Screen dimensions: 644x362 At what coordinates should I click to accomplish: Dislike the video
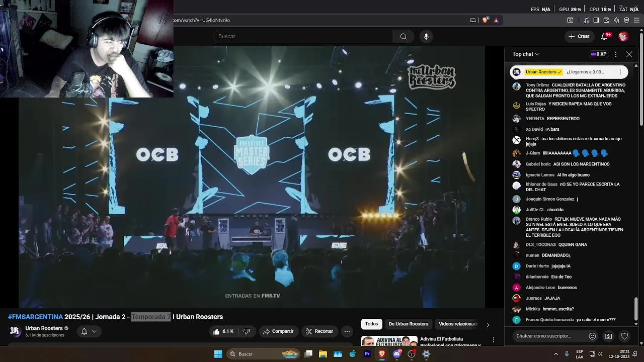coord(247,331)
